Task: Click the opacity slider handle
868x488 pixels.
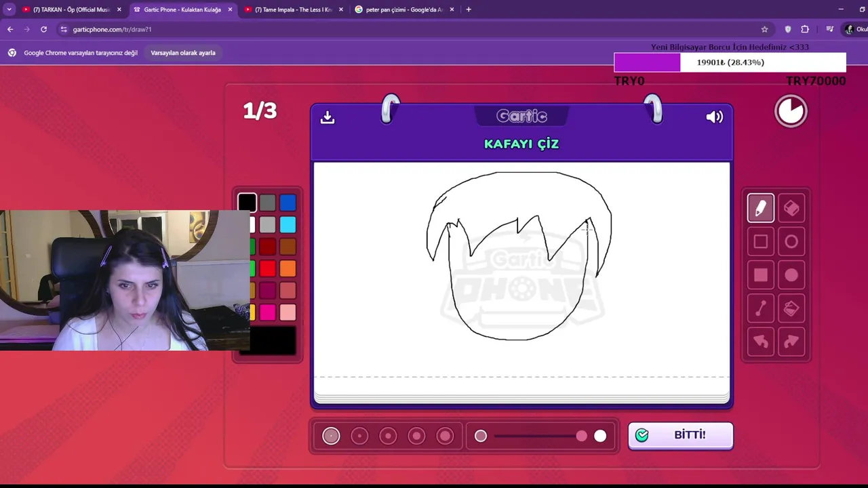Action: tap(582, 436)
